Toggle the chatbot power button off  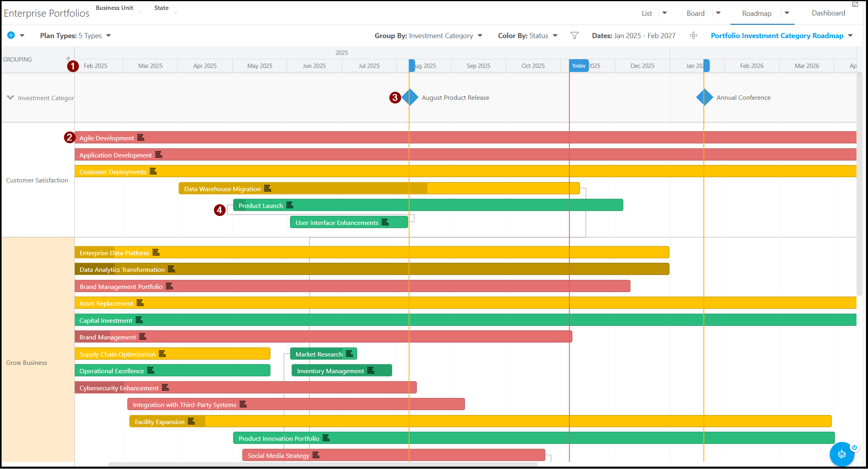(x=854, y=447)
